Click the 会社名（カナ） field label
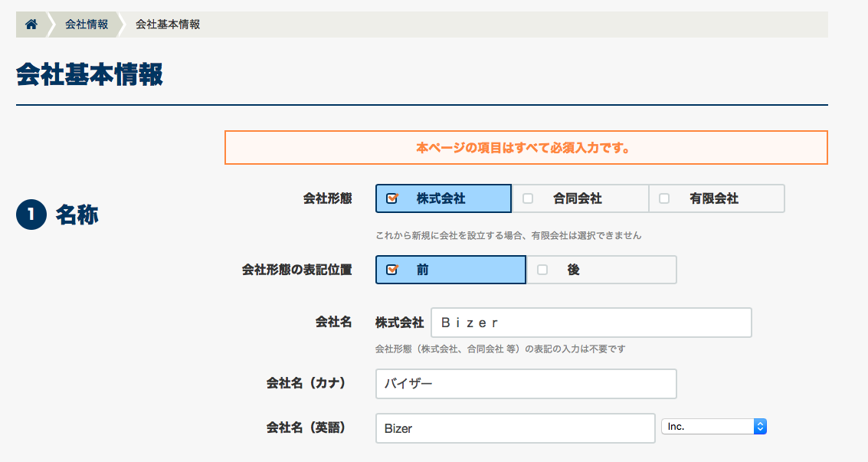 pos(306,383)
